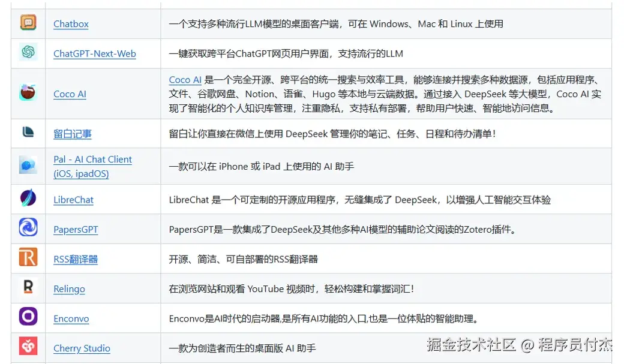Click the Cherry Studio red icon
The height and width of the screenshot is (364, 624).
pos(28,346)
